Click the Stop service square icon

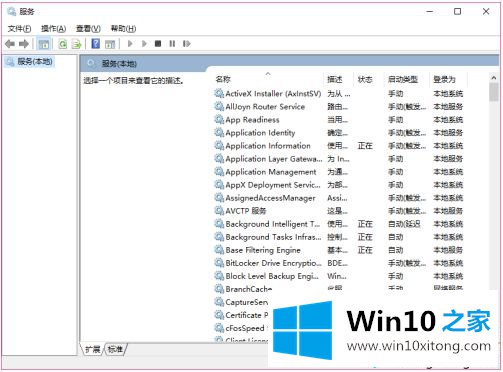click(158, 44)
